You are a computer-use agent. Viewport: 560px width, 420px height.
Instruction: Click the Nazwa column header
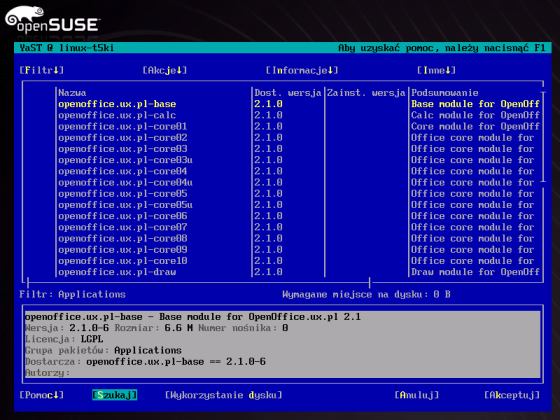(x=72, y=93)
